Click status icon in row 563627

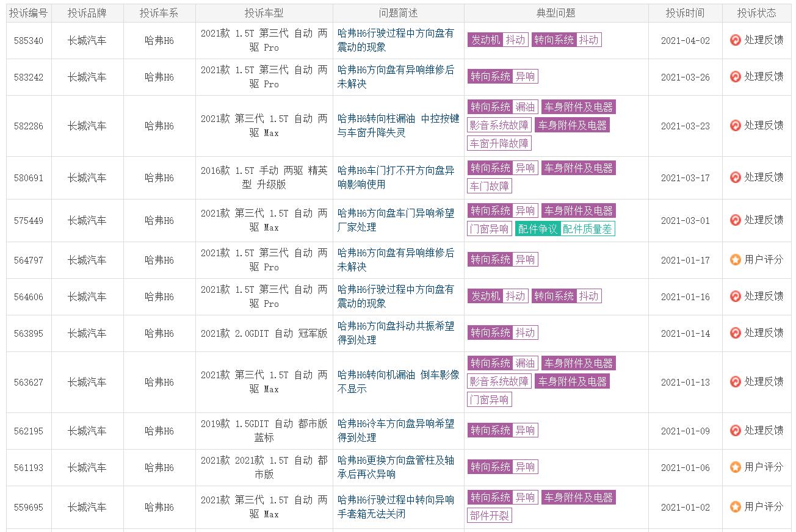coord(736,382)
